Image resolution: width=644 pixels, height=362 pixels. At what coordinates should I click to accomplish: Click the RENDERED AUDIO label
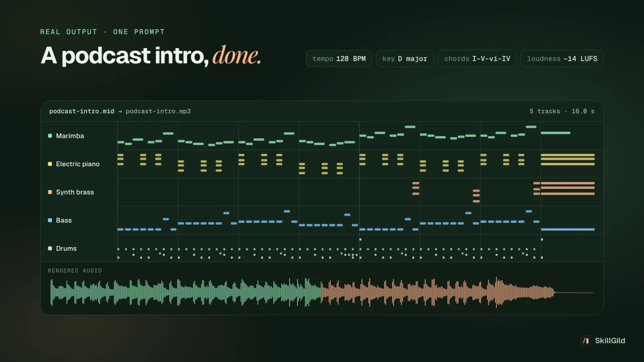coord(75,271)
